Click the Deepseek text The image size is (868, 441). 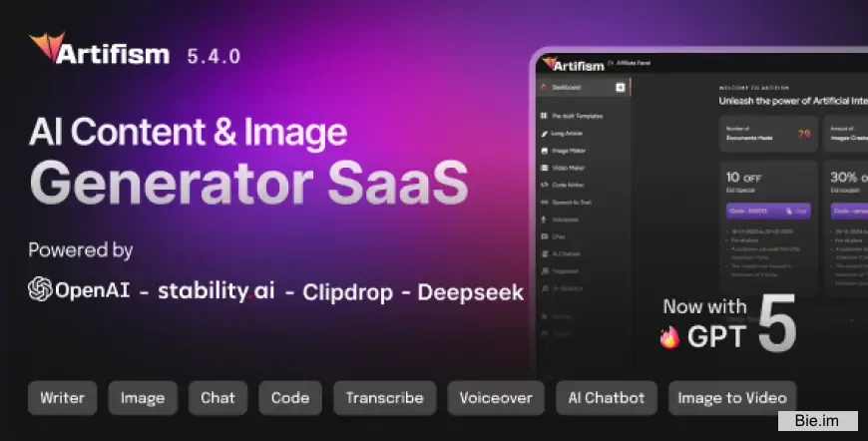click(x=471, y=291)
